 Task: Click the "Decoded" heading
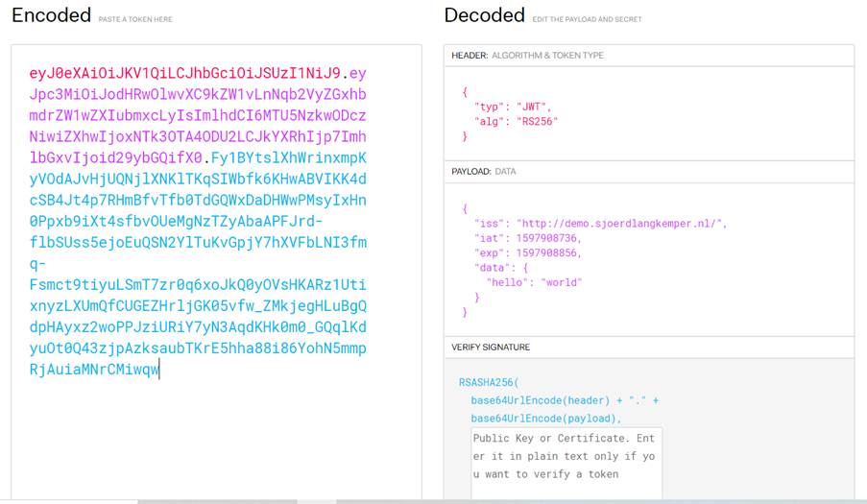point(484,15)
